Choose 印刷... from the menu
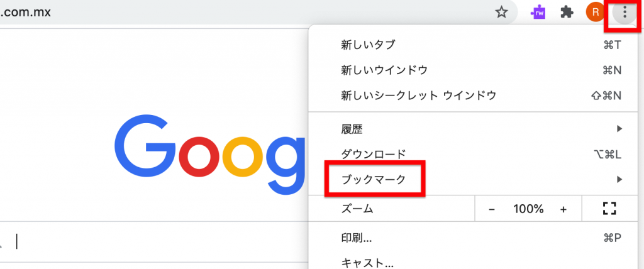 pos(472,238)
